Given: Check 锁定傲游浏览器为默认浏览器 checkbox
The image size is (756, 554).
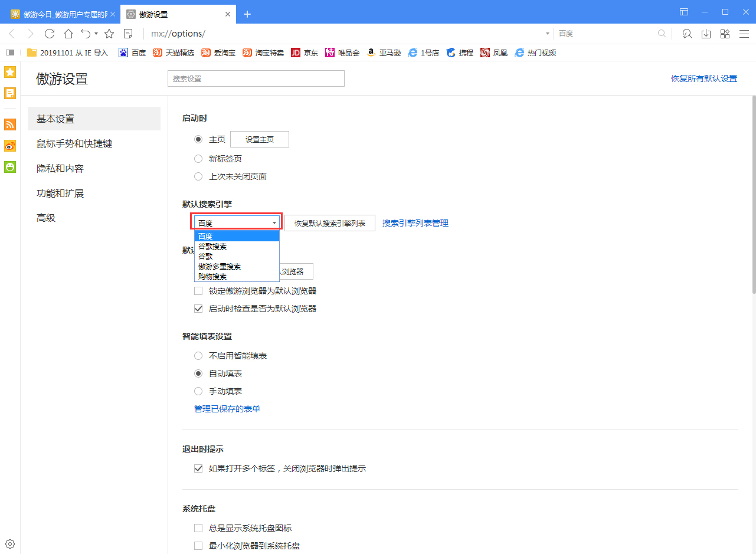Looking at the screenshot, I should click(x=198, y=291).
